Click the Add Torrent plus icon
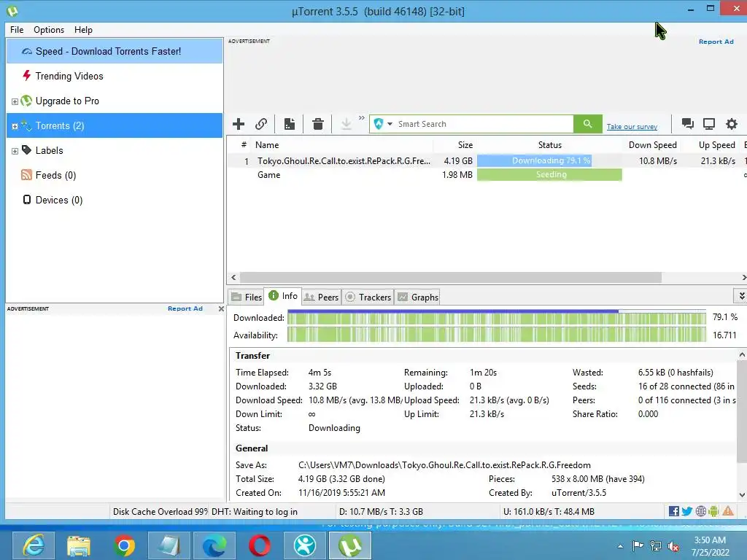 click(239, 124)
